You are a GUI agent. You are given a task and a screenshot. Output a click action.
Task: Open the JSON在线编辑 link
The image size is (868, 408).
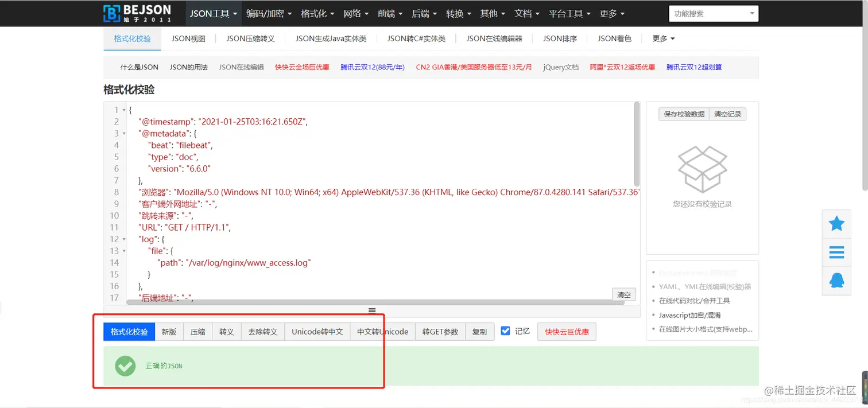tap(241, 67)
